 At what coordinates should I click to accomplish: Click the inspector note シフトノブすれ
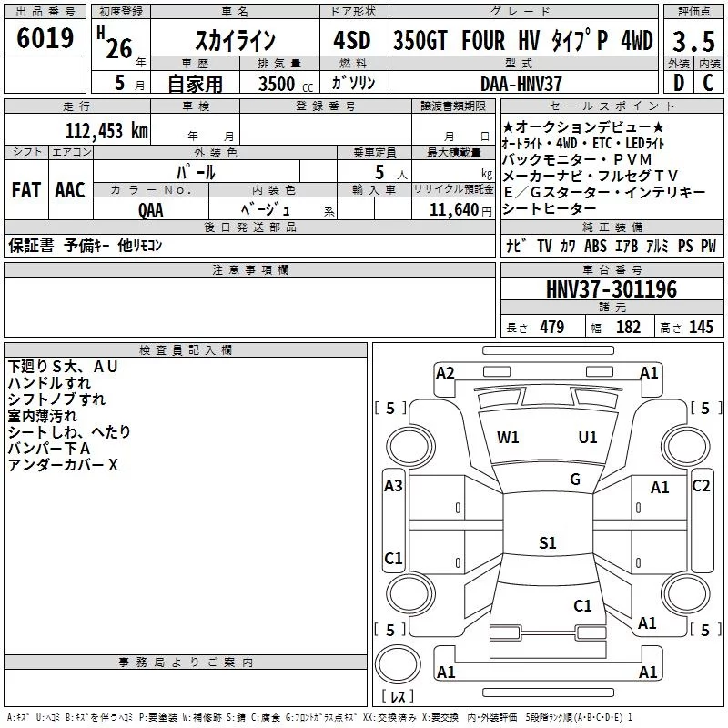click(x=56, y=399)
